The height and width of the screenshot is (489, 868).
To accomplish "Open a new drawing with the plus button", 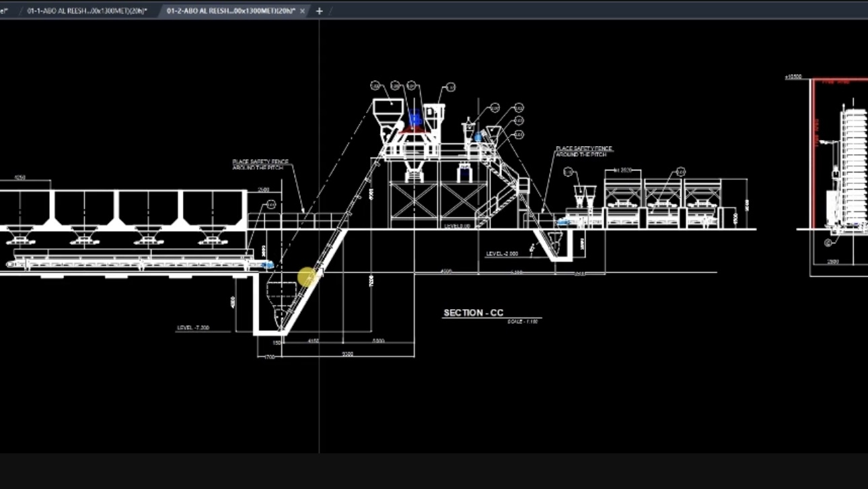I will tap(319, 11).
